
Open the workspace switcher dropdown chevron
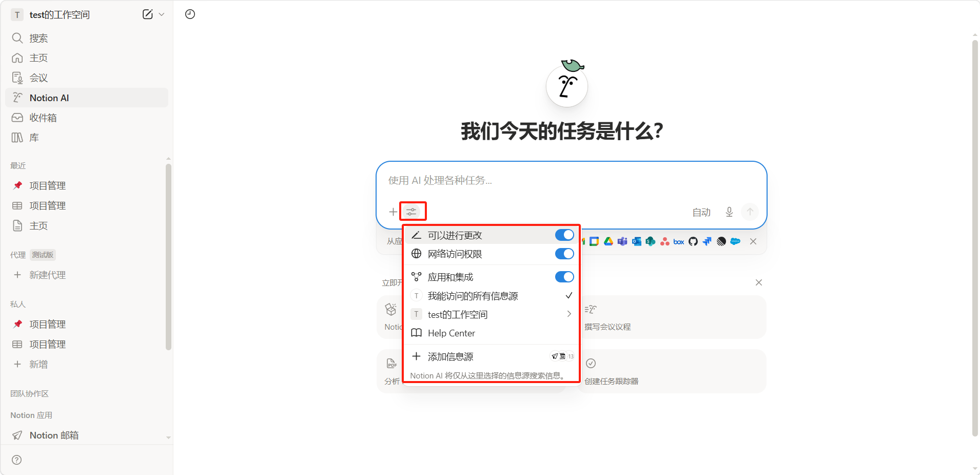tap(162, 14)
